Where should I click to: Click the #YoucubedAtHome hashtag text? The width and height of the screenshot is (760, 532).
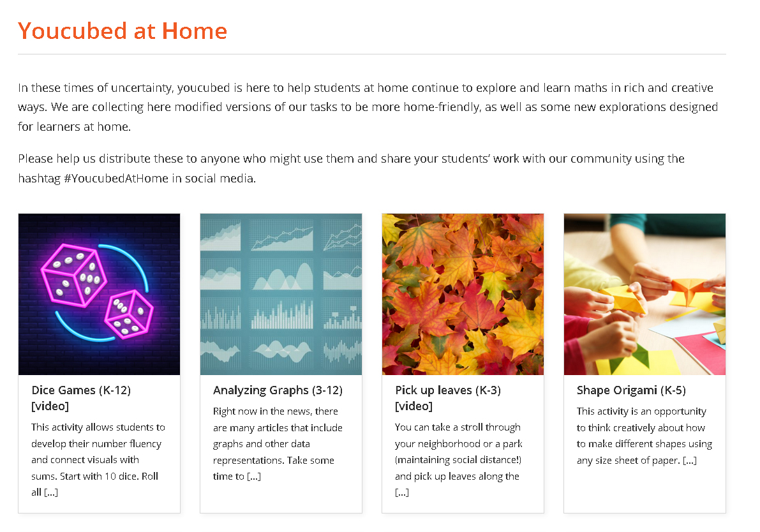click(116, 179)
